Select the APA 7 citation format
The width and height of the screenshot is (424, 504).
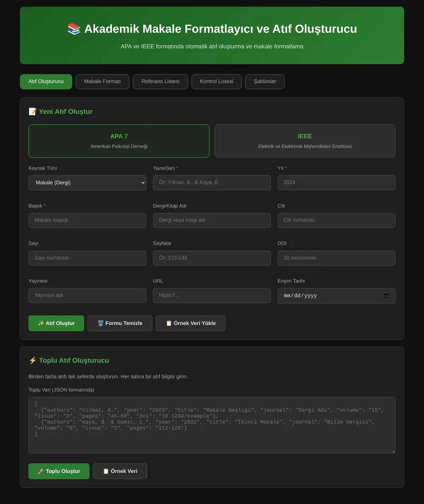coord(119,141)
